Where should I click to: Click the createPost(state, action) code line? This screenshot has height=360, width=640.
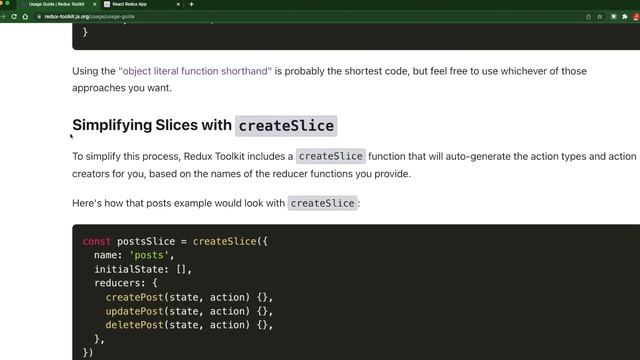[189, 297]
